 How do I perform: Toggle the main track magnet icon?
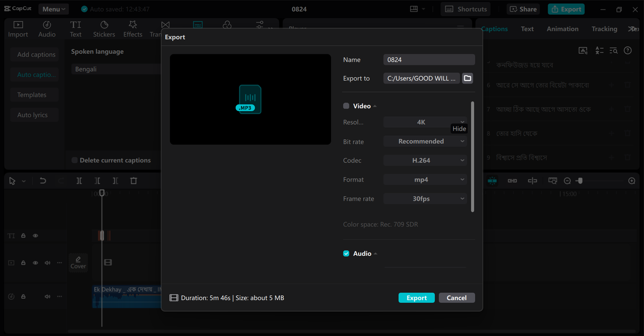(492, 181)
